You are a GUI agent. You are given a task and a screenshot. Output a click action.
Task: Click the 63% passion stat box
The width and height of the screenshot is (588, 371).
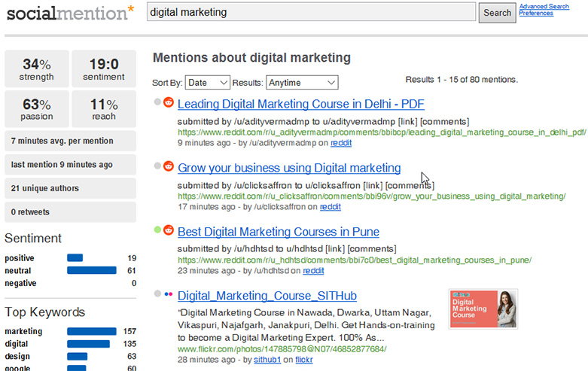[x=37, y=108]
